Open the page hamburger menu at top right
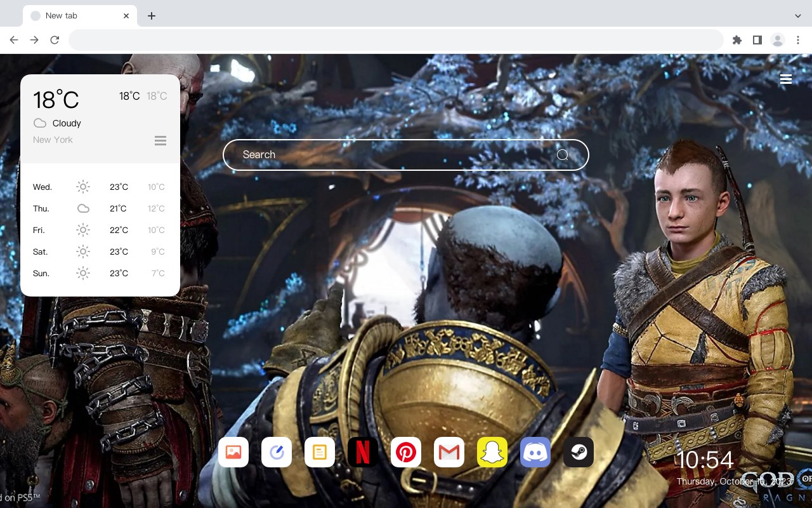Viewport: 812px width, 508px height. coord(786,79)
